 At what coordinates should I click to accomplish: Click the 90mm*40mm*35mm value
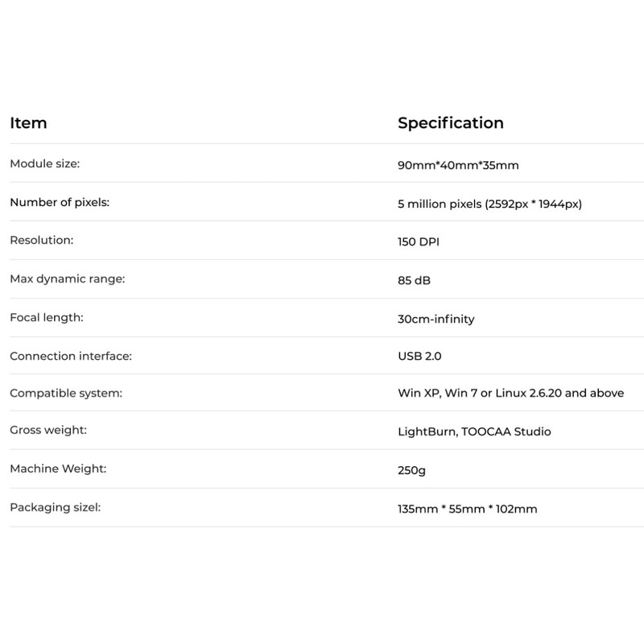[458, 166]
